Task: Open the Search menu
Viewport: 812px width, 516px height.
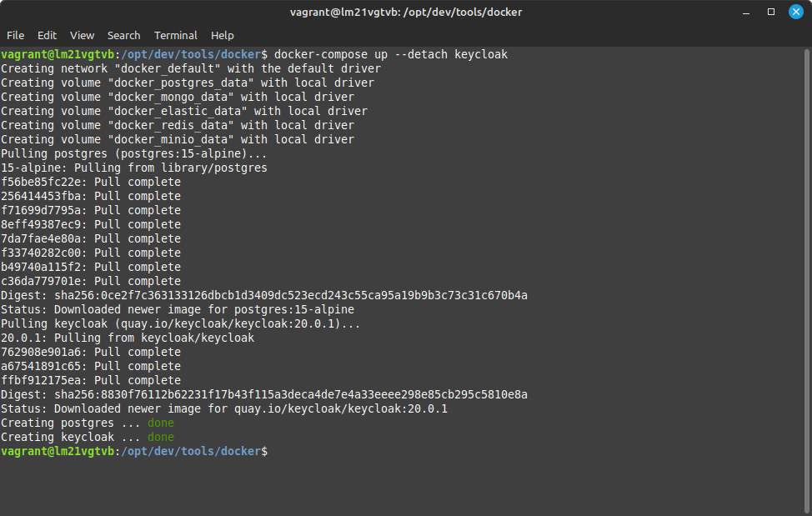Action: click(x=123, y=35)
